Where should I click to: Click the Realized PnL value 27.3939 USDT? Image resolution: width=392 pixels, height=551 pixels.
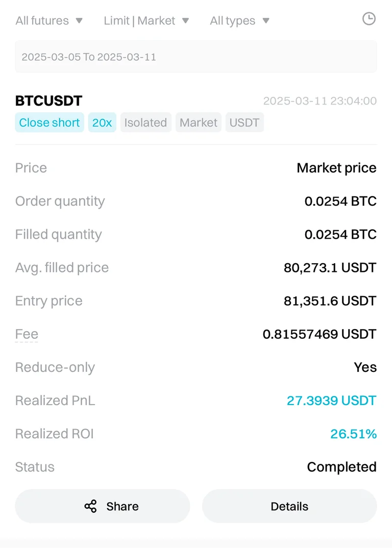pyautogui.click(x=331, y=400)
